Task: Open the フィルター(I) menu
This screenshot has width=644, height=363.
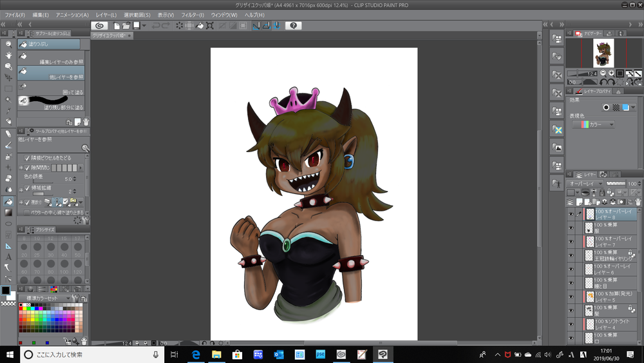Action: pyautogui.click(x=193, y=15)
